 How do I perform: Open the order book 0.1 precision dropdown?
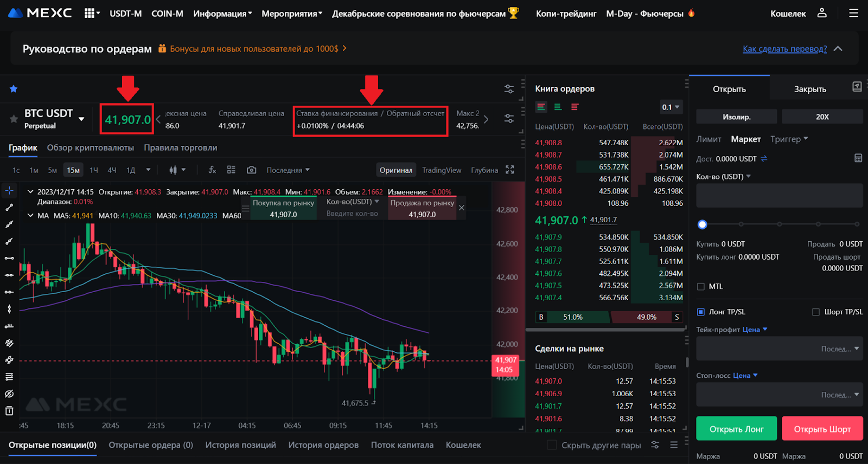tap(671, 107)
